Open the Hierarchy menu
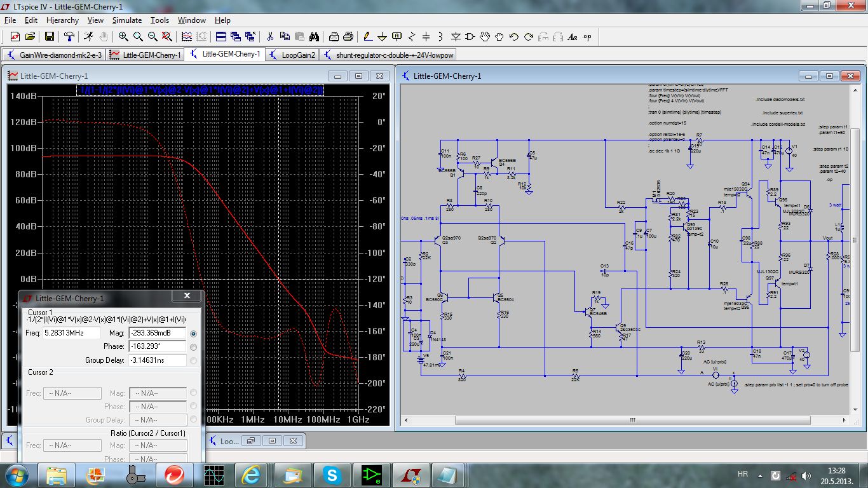This screenshot has height=488, width=868. coord(62,20)
